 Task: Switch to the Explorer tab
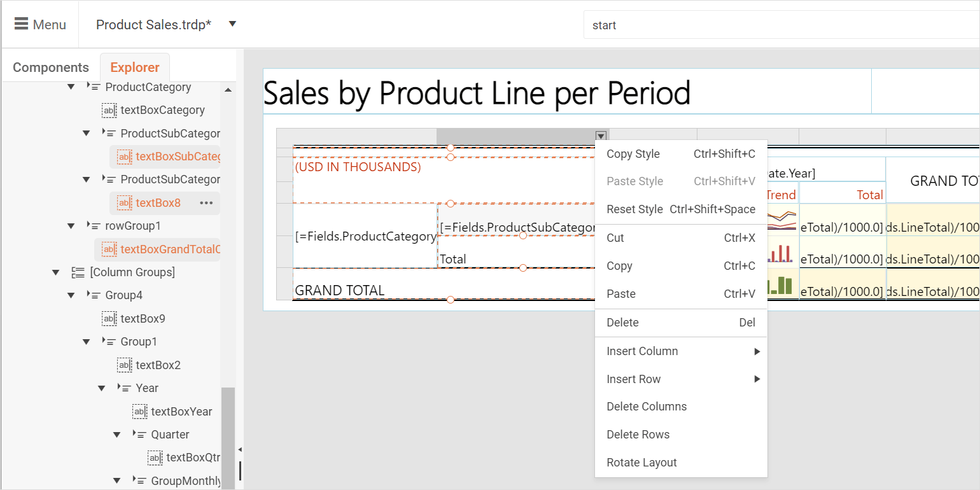(135, 67)
